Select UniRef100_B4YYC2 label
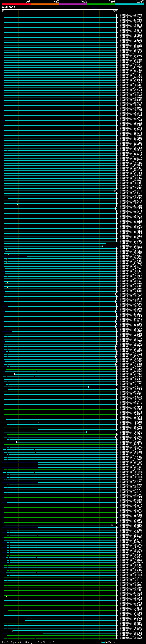The image size is (146, 644). pos(131,256)
